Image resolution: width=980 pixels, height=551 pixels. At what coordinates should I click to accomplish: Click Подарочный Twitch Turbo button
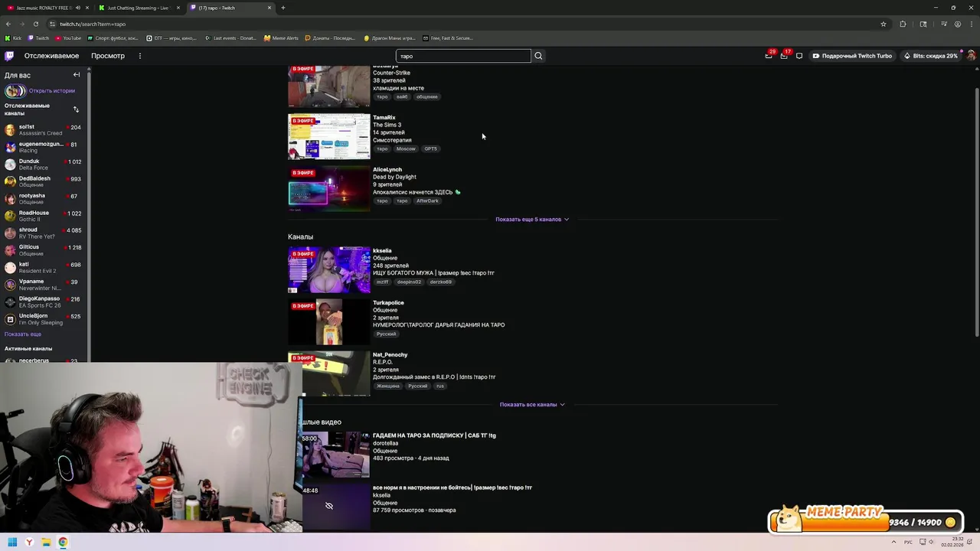tap(852, 56)
